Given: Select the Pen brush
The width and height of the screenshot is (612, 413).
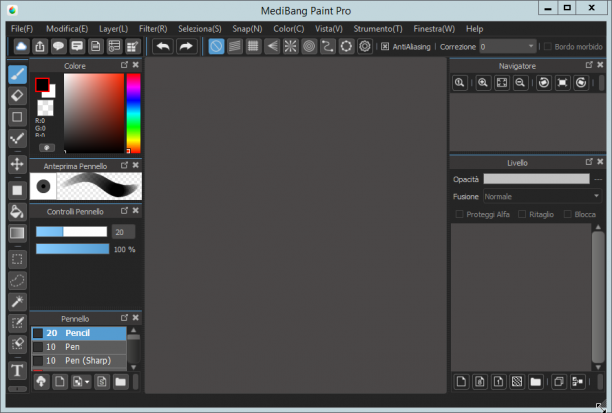Looking at the screenshot, I should point(79,347).
